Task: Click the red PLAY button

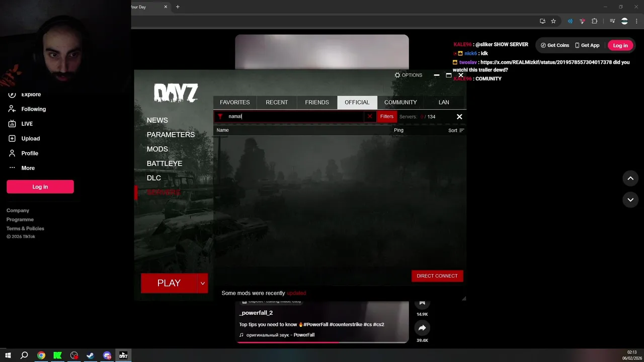Action: click(169, 283)
